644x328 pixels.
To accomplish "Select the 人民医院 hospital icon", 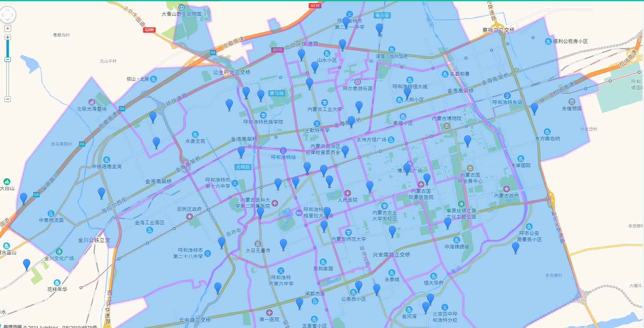I will [x=347, y=193].
